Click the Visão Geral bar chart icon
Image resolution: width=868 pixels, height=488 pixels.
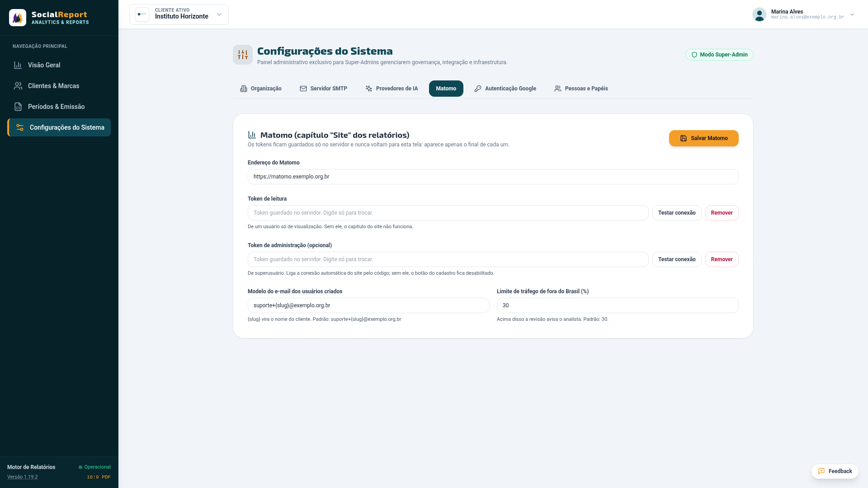coord(18,65)
